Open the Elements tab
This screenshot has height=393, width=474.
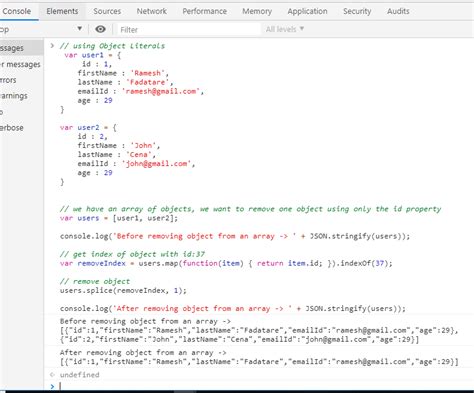(62, 11)
